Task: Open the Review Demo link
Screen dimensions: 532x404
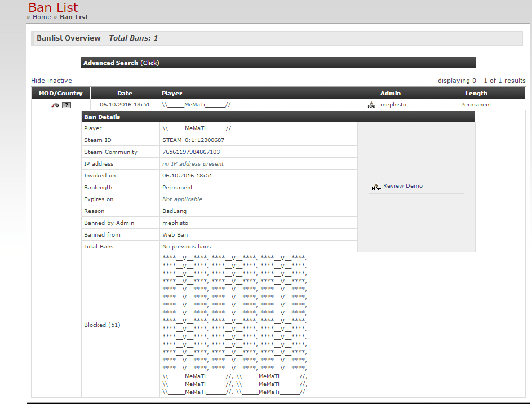Action: point(402,186)
